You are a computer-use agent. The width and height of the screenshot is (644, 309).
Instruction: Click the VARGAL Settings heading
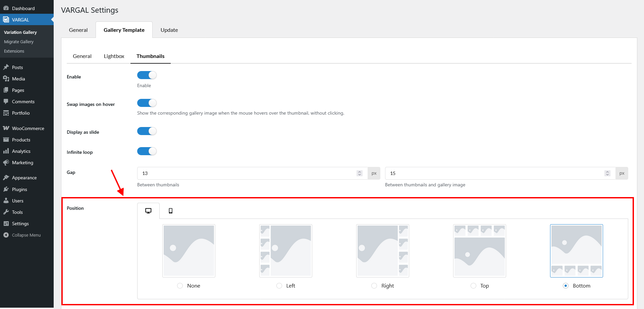click(x=90, y=10)
